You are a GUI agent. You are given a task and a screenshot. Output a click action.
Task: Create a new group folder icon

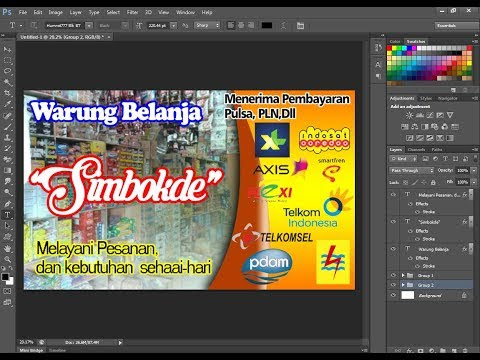(443, 351)
